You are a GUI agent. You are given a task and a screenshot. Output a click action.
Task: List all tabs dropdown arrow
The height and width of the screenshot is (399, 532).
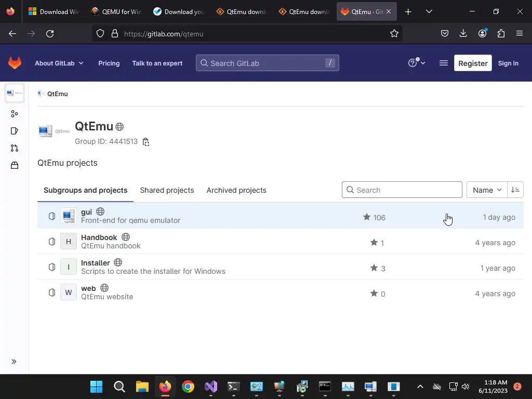429,12
